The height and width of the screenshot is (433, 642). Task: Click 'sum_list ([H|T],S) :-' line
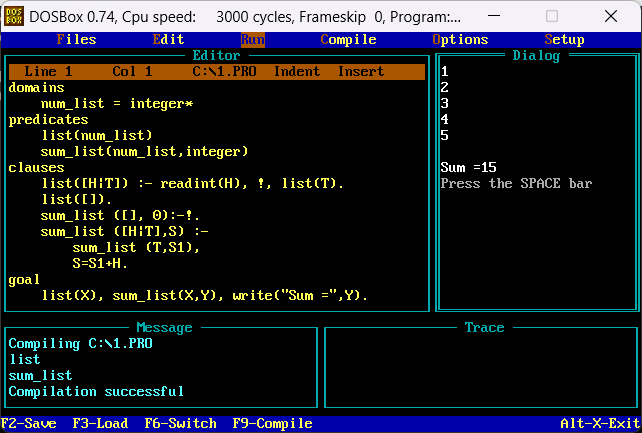click(124, 232)
